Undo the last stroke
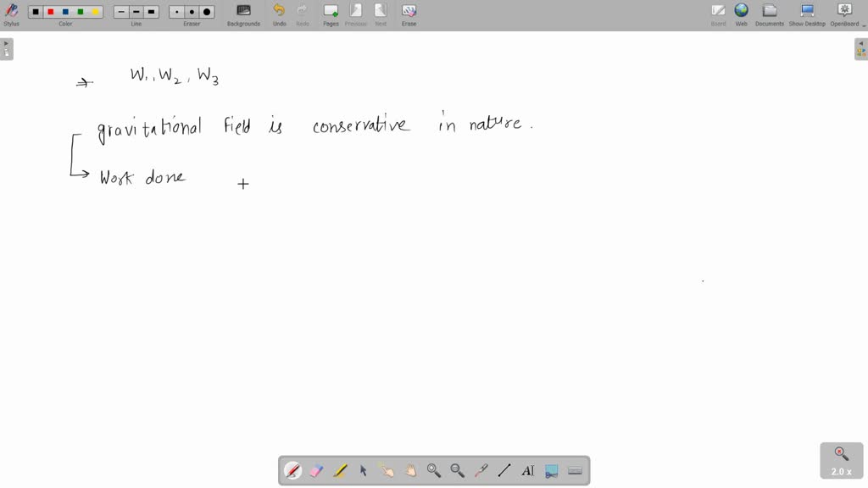Viewport: 868px width, 488px height. [x=279, y=14]
